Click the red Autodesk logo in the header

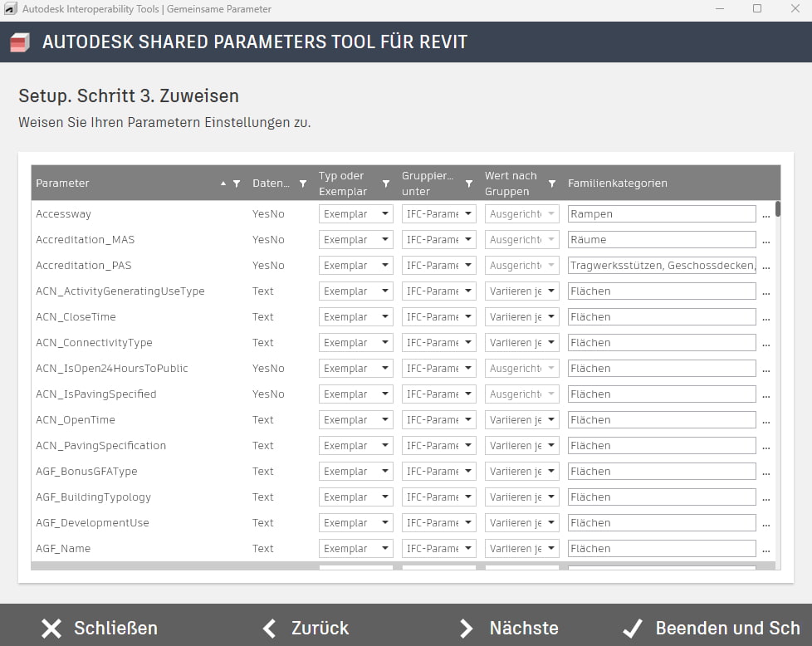(20, 42)
